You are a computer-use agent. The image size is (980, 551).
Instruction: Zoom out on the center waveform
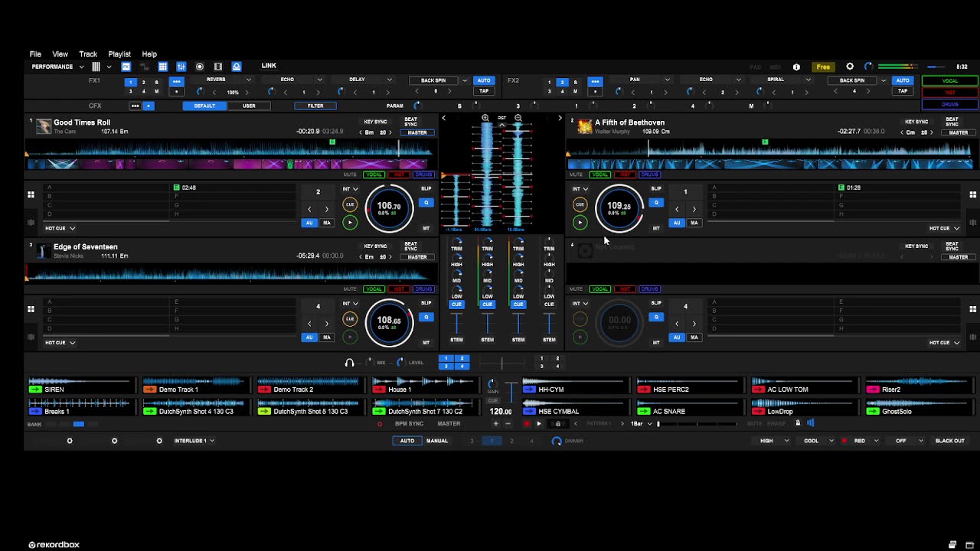coord(518,119)
